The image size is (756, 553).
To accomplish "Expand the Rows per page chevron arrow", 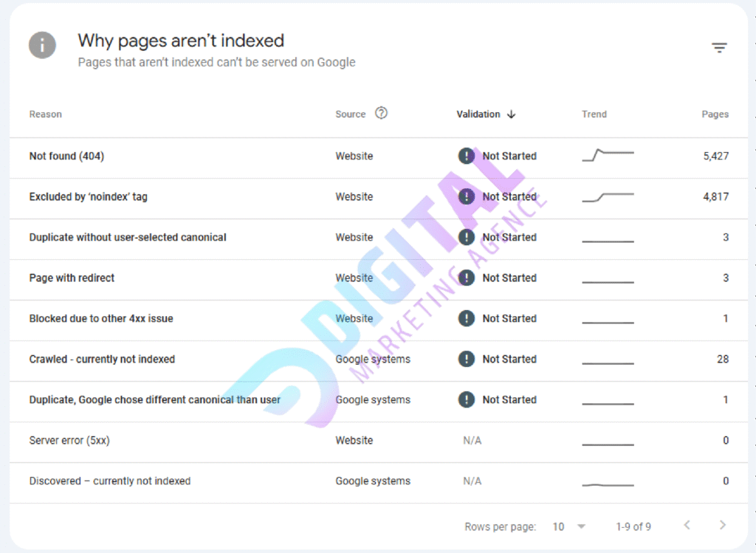I will (x=580, y=526).
